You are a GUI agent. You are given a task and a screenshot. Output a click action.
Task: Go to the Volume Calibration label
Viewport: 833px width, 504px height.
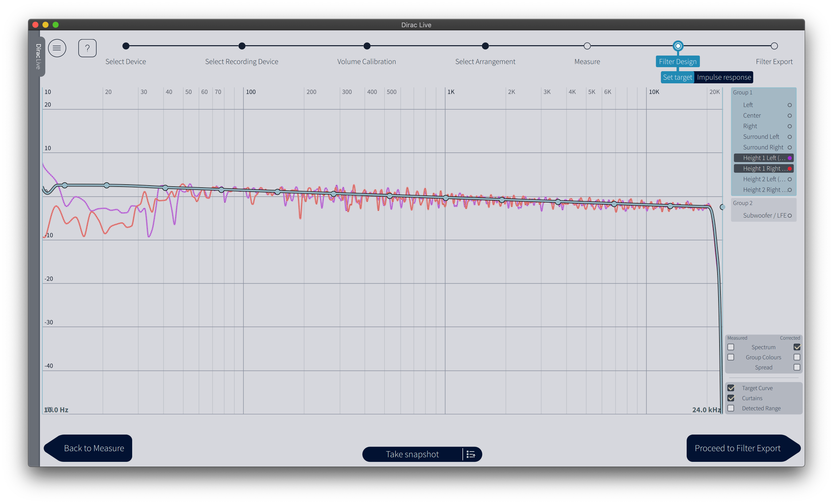(x=366, y=61)
